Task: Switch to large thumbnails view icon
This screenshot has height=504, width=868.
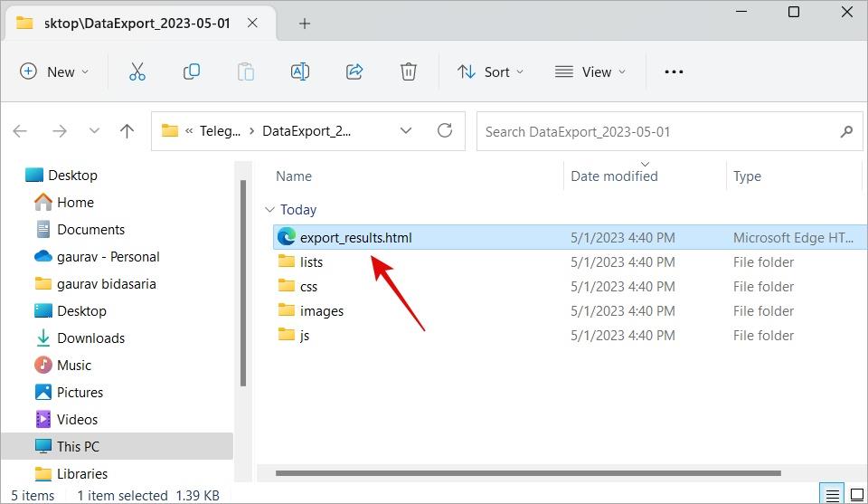Action: [x=856, y=495]
